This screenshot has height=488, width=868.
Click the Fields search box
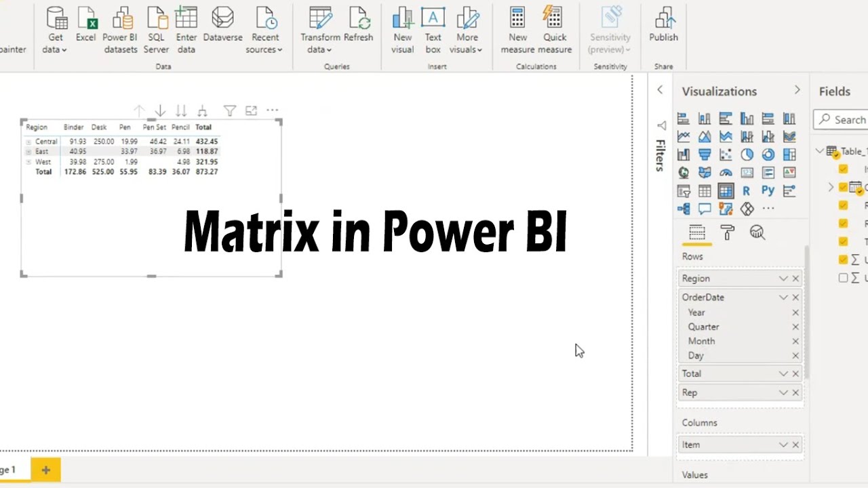coord(841,119)
